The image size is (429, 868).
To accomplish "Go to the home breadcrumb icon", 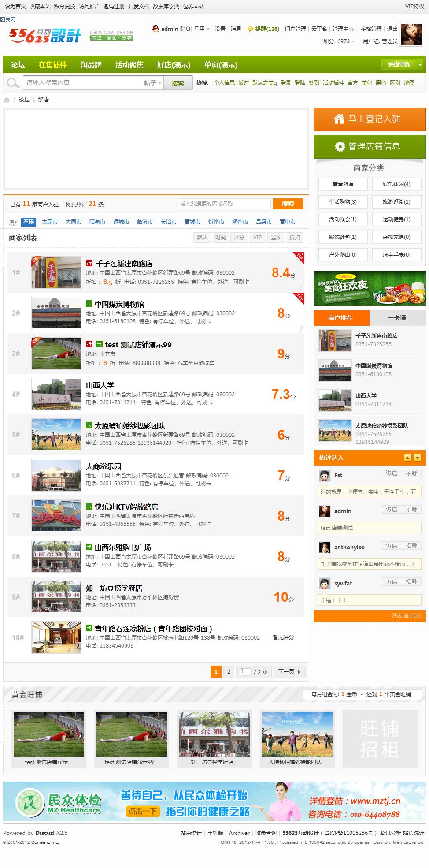I will point(7,100).
